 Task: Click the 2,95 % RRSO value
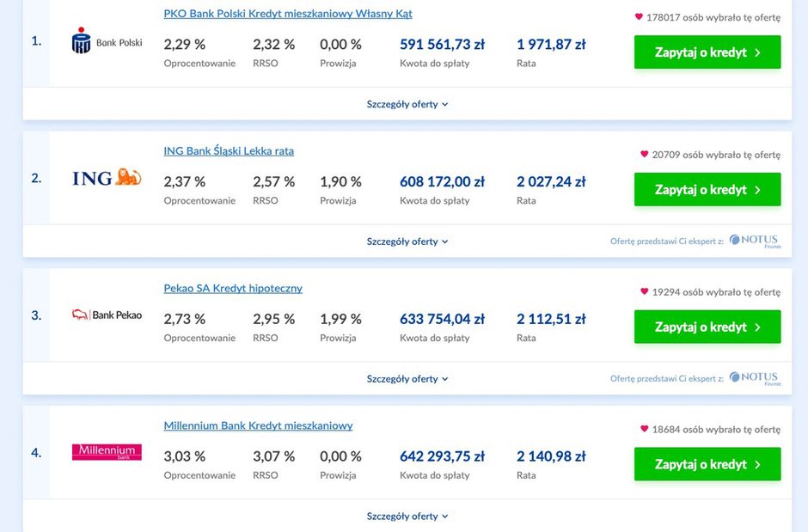click(x=273, y=320)
